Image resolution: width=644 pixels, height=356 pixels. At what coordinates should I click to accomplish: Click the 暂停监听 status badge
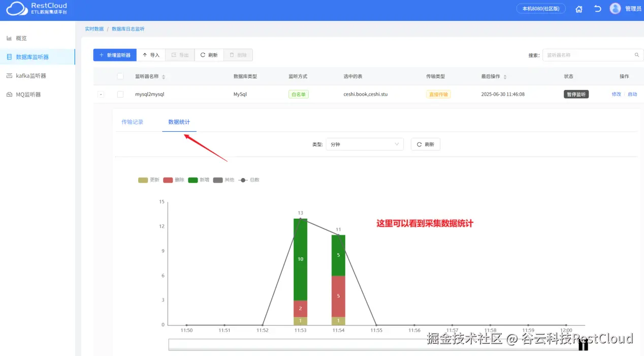pos(576,94)
